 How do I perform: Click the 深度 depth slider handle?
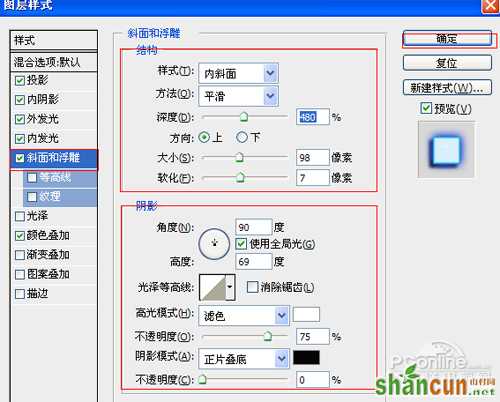click(244, 116)
